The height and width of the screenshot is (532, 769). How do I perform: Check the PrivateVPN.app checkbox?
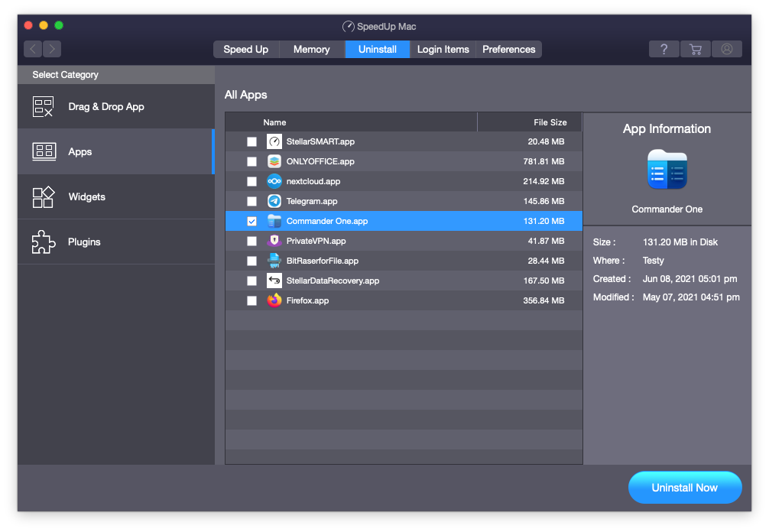point(251,241)
